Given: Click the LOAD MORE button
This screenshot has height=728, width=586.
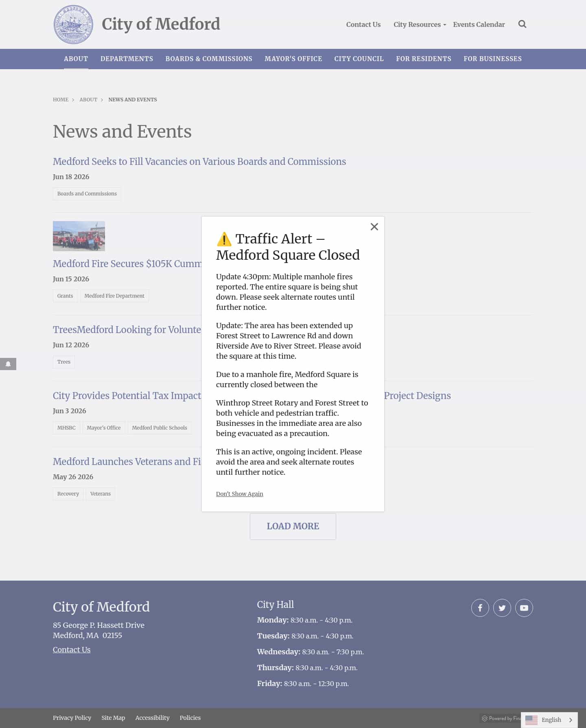Looking at the screenshot, I should click(293, 526).
